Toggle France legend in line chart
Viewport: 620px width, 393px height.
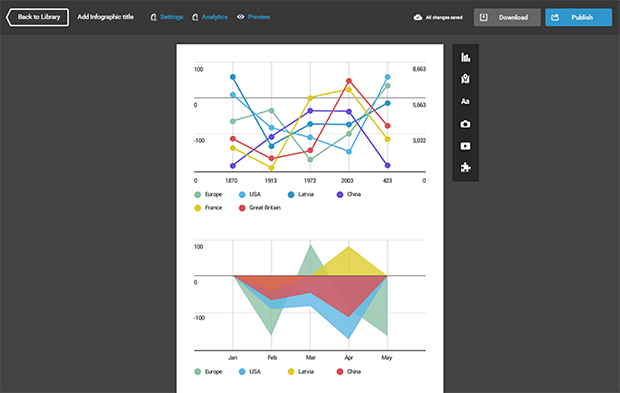click(x=208, y=208)
